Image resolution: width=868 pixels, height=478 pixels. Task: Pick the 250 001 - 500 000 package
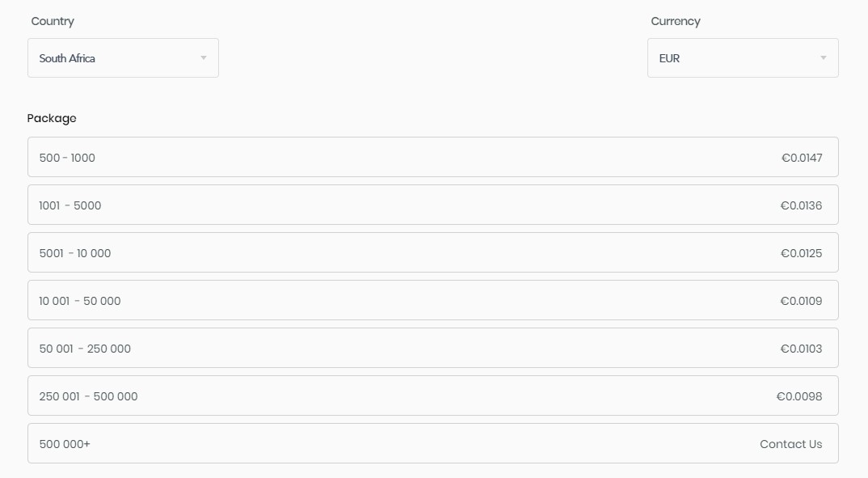[433, 396]
